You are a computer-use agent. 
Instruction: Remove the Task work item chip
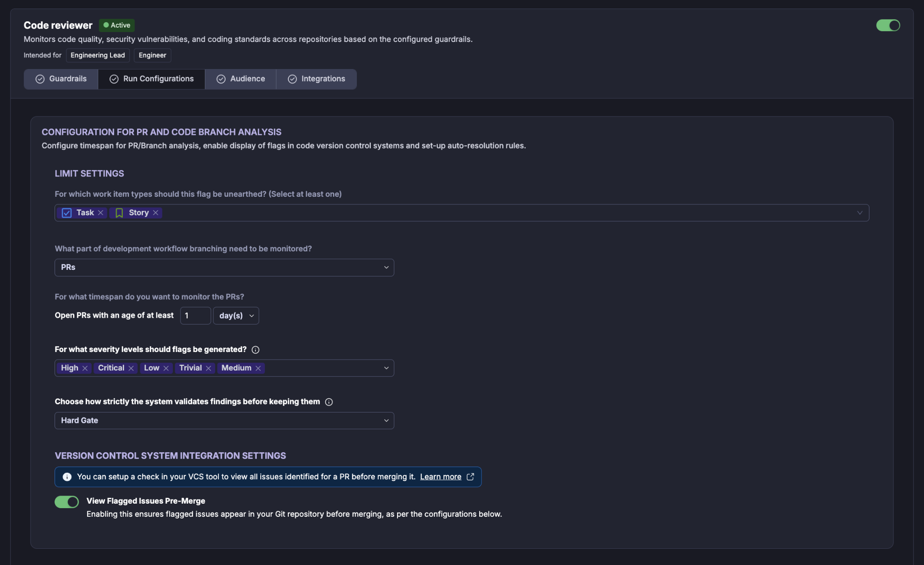[101, 213]
